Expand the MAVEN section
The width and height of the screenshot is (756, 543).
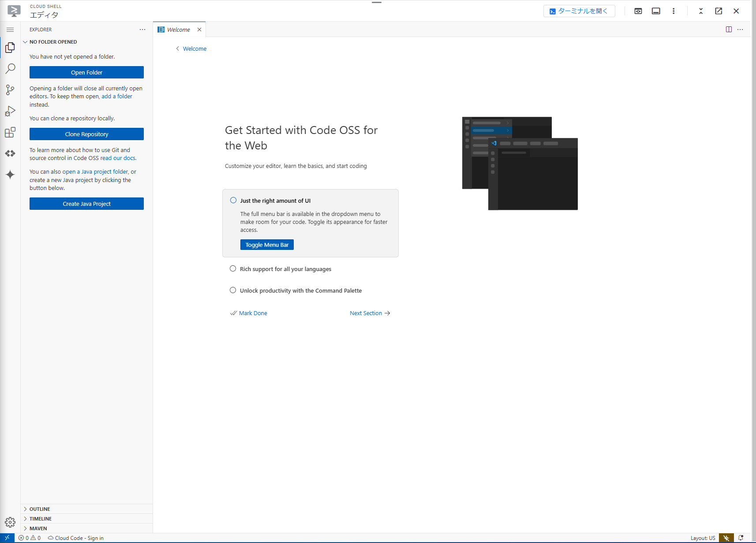86,528
